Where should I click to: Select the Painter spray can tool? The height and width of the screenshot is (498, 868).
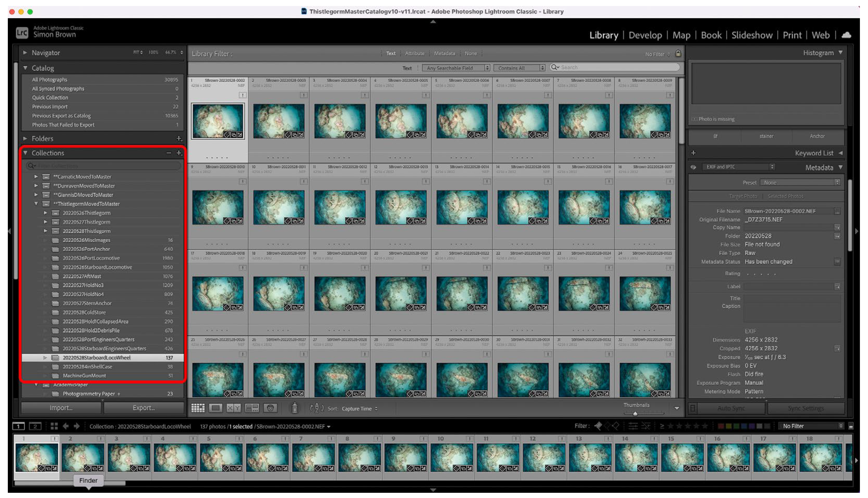click(294, 408)
